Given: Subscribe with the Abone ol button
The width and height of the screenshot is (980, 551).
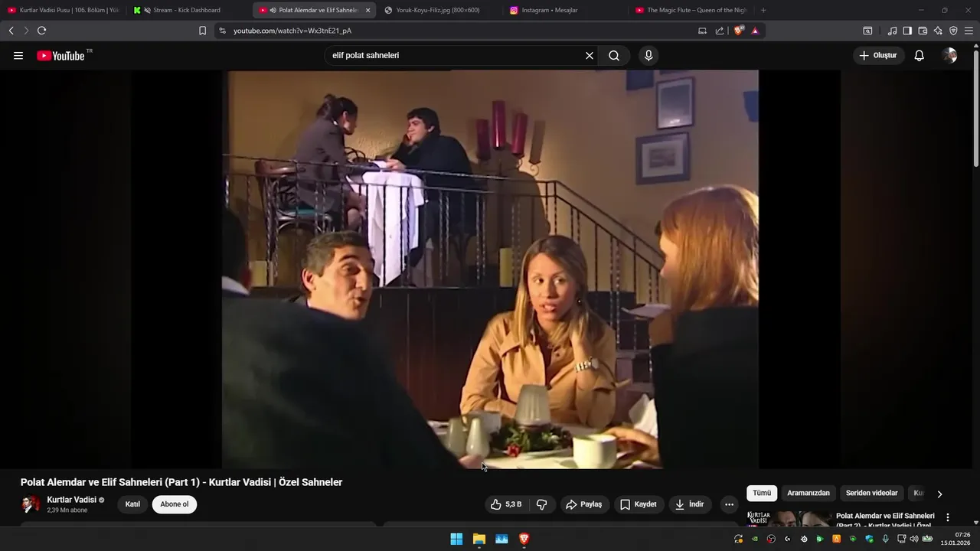Looking at the screenshot, I should pyautogui.click(x=175, y=504).
